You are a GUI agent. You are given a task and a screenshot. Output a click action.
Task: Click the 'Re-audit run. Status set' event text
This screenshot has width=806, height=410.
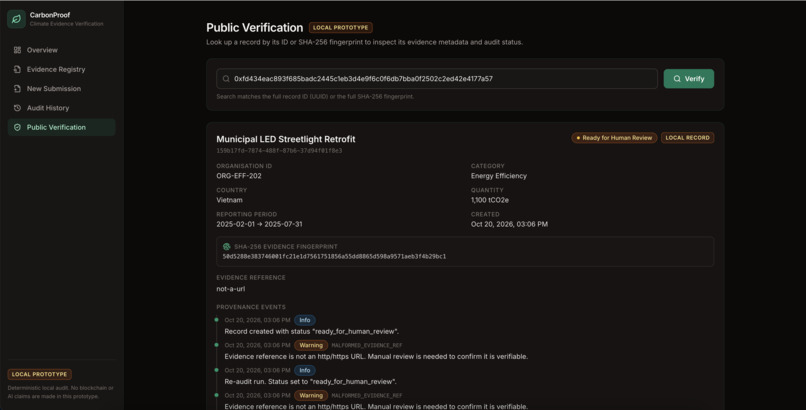(310, 382)
